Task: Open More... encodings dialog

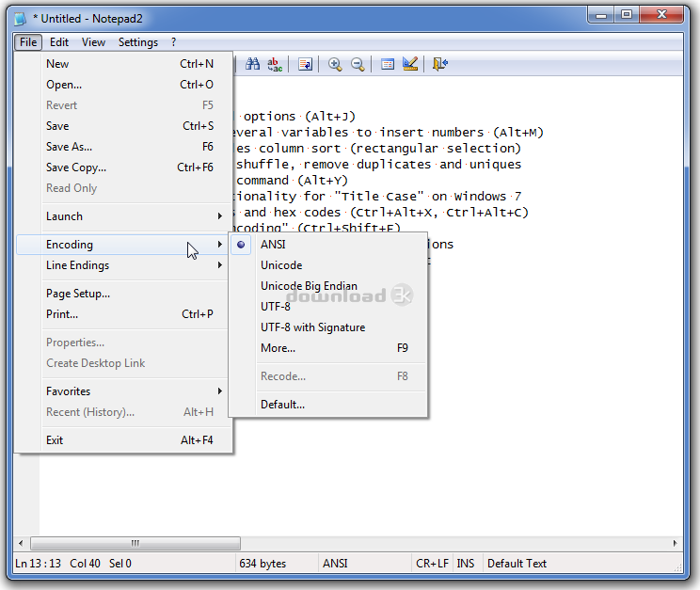Action: tap(328, 348)
